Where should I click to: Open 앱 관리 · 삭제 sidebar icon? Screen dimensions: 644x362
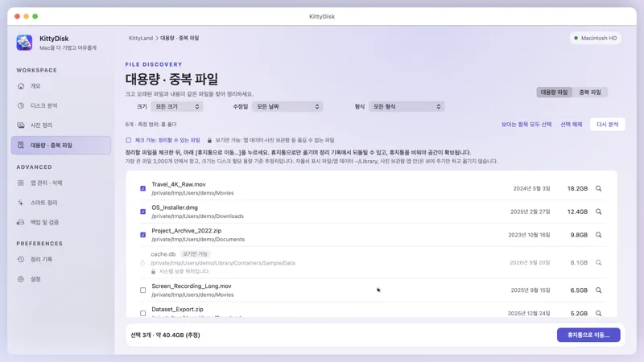click(x=21, y=183)
